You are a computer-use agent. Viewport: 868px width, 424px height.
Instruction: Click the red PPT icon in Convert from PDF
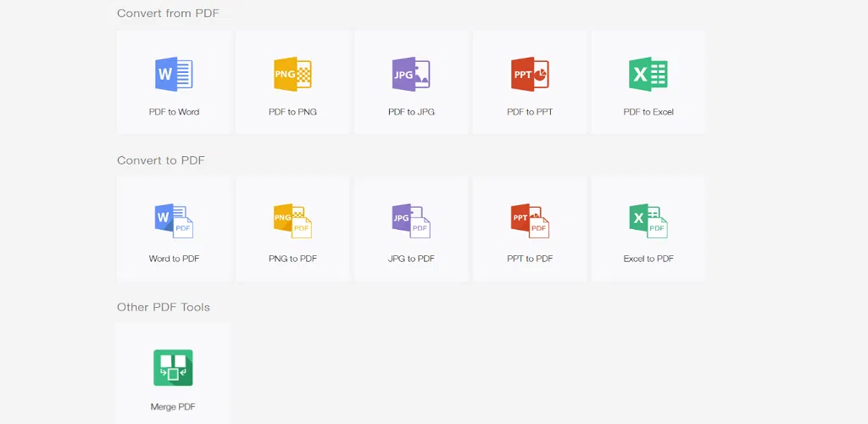point(530,74)
